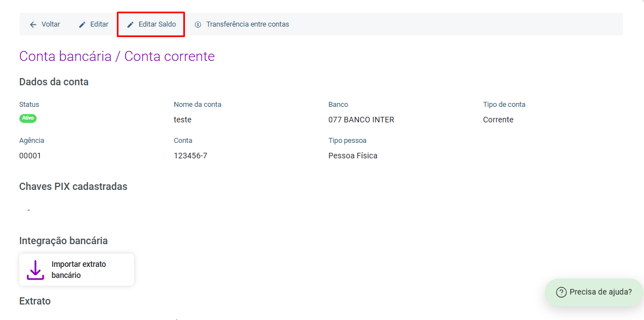Click the green Ativo status badge
644x320 pixels.
click(28, 118)
